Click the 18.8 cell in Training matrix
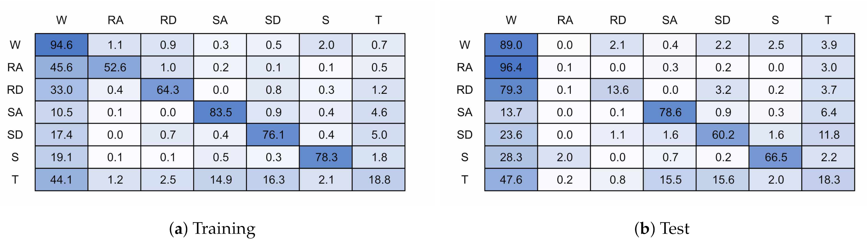This screenshot has width=868, height=242. 379,180
